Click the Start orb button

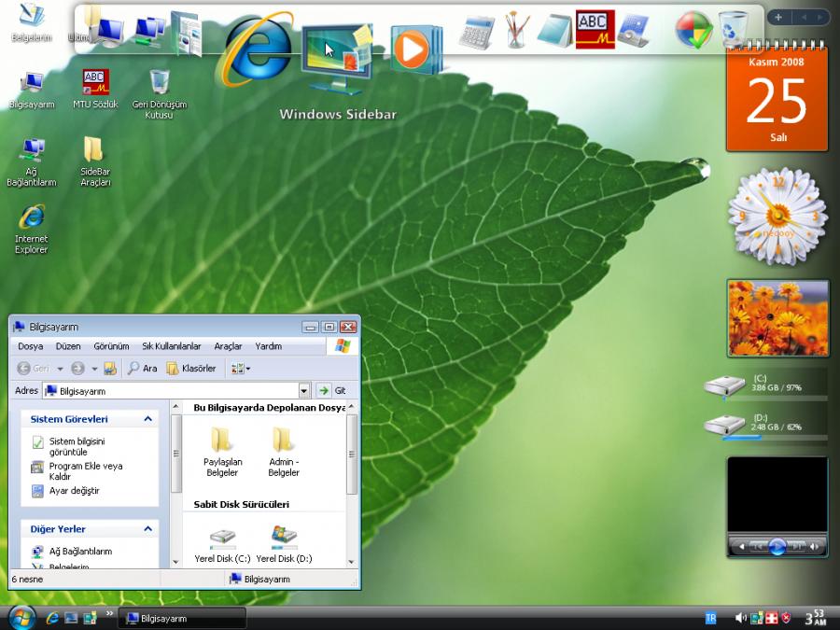coord(21,617)
